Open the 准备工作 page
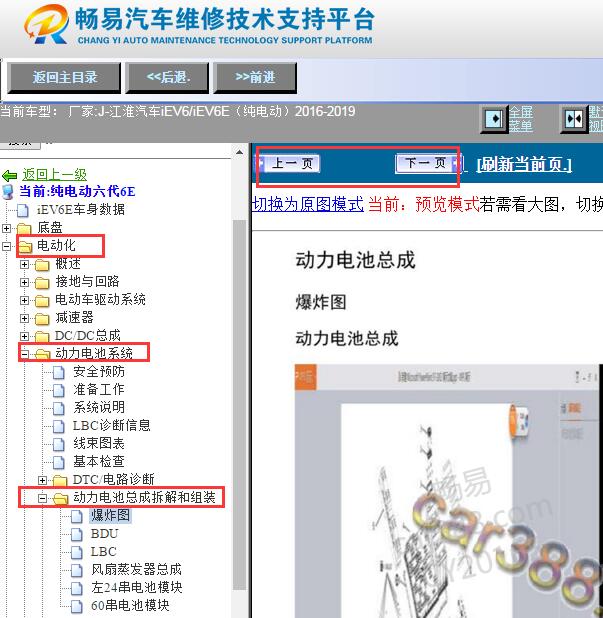The height and width of the screenshot is (618, 603). (99, 389)
